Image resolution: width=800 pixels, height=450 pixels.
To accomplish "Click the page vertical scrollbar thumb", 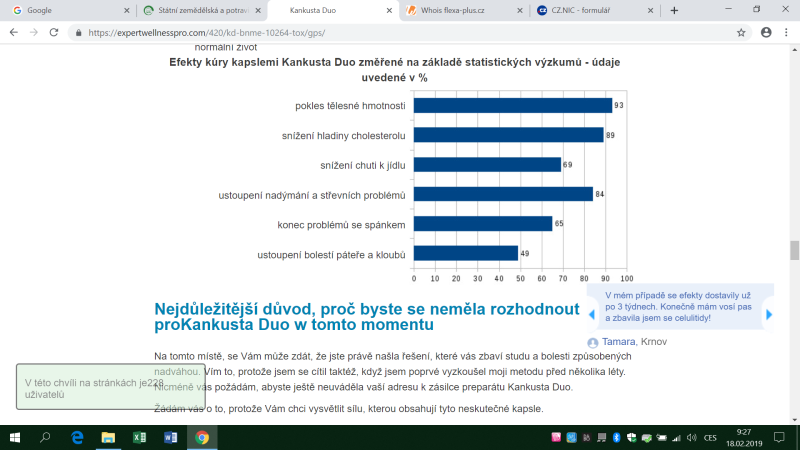I will click(794, 250).
